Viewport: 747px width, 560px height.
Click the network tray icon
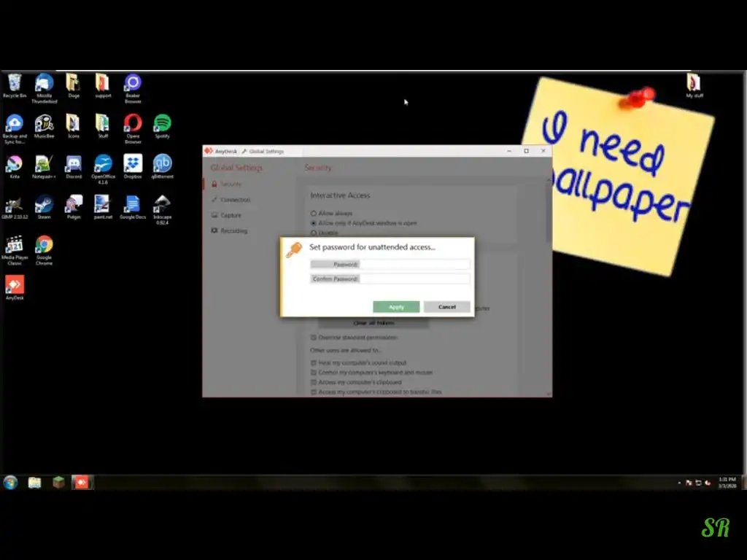698,483
